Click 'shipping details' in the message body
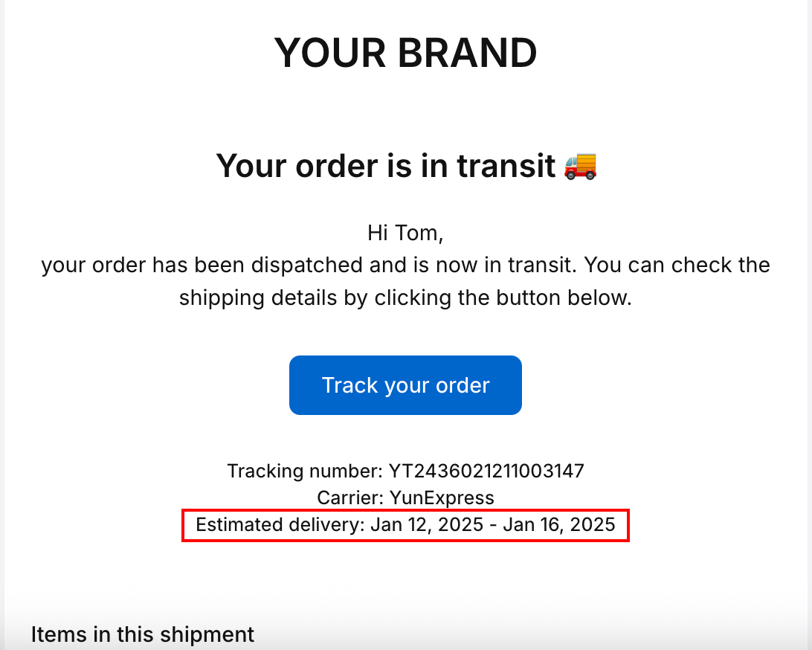The width and height of the screenshot is (812, 650). (258, 297)
